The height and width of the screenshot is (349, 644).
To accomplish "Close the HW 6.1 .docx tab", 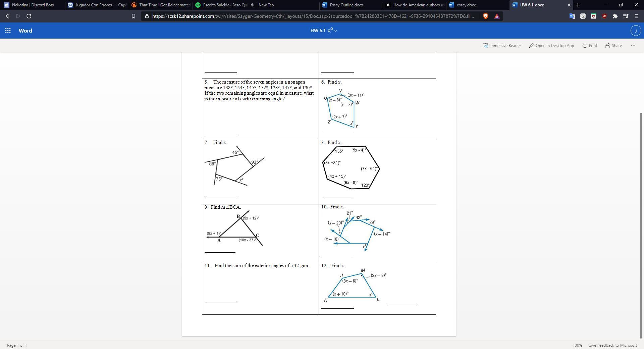I will click(x=569, y=5).
